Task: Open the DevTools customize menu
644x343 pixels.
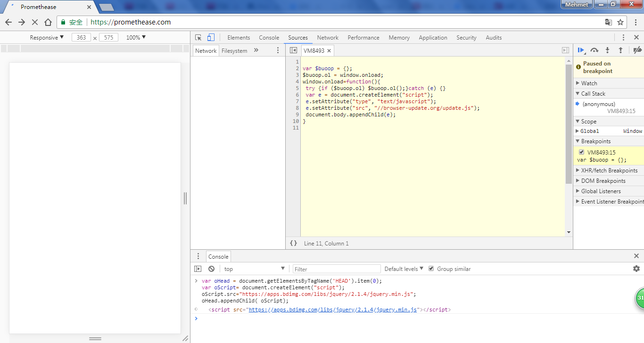Action: [x=623, y=38]
